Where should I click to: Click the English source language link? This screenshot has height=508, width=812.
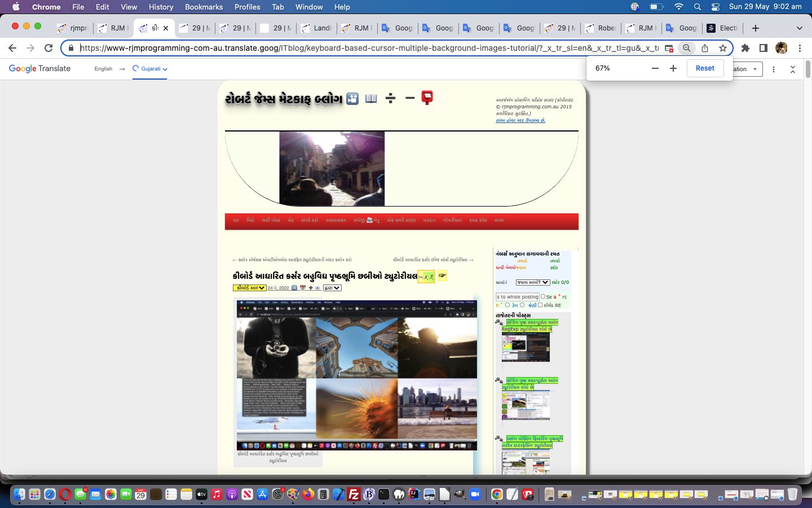coord(103,69)
